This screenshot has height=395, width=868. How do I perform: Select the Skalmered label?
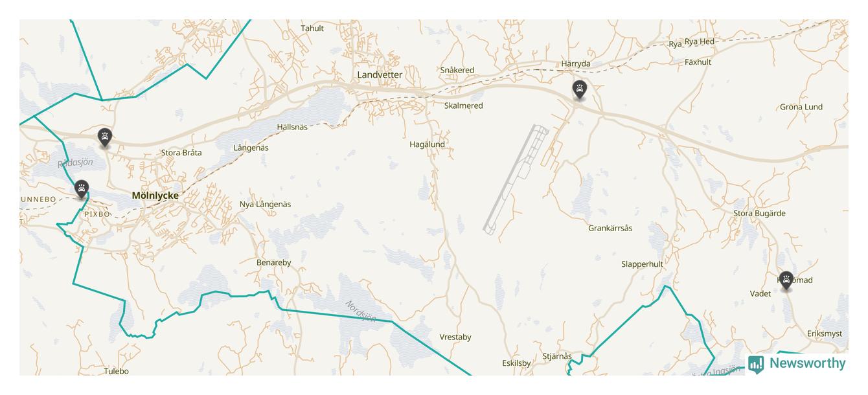(463, 106)
